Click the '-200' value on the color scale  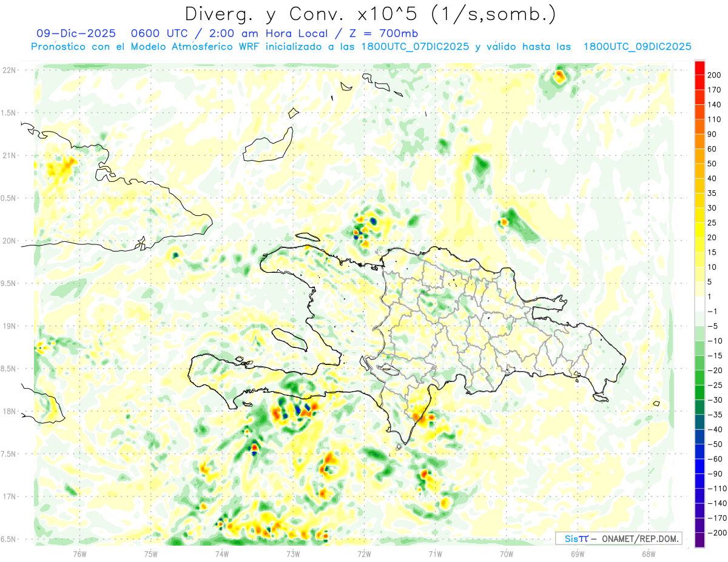717,532
